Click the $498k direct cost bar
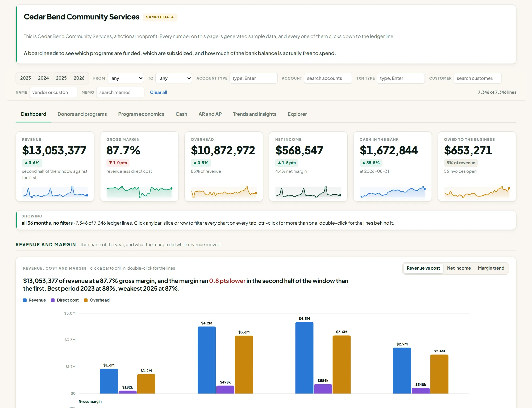This screenshot has height=408, width=532. coord(225,389)
